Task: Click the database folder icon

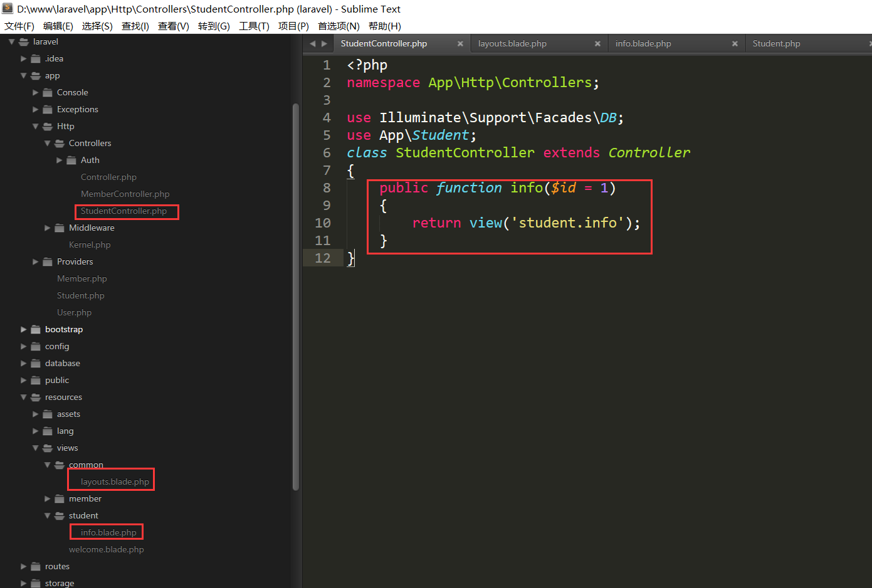Action: click(x=36, y=363)
